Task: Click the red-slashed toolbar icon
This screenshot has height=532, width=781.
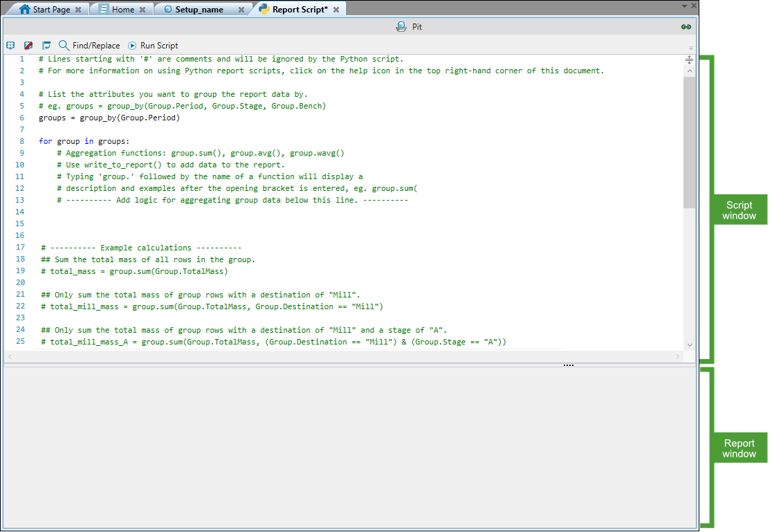Action: tap(28, 46)
